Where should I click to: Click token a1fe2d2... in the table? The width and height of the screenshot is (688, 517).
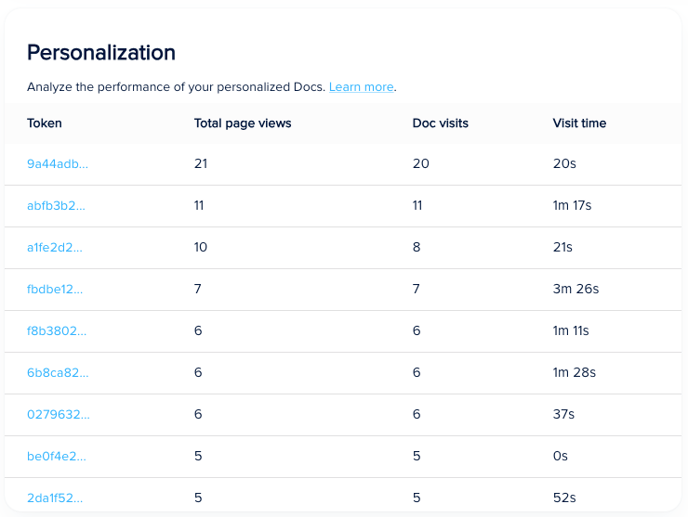click(x=55, y=247)
